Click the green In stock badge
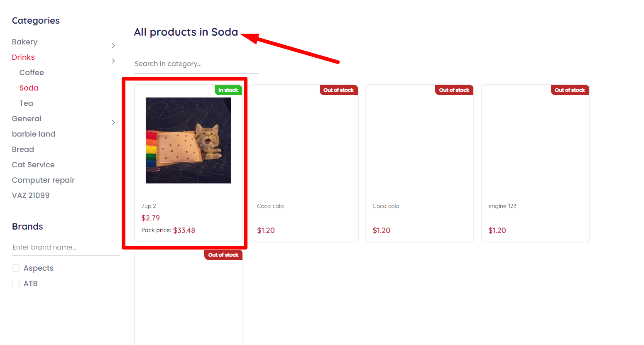This screenshot has width=644, height=345. click(x=228, y=90)
